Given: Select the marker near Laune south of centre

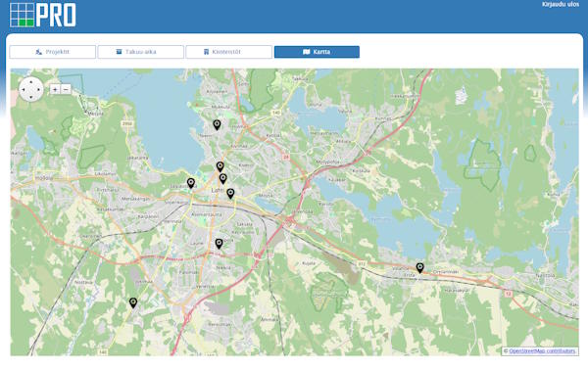Looking at the screenshot, I should (219, 244).
